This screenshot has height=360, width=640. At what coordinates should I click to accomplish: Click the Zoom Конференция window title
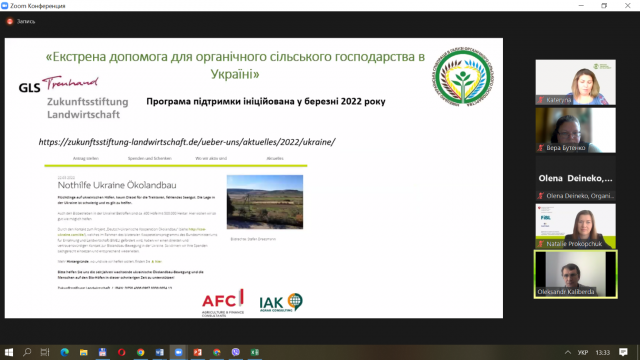[x=38, y=6]
